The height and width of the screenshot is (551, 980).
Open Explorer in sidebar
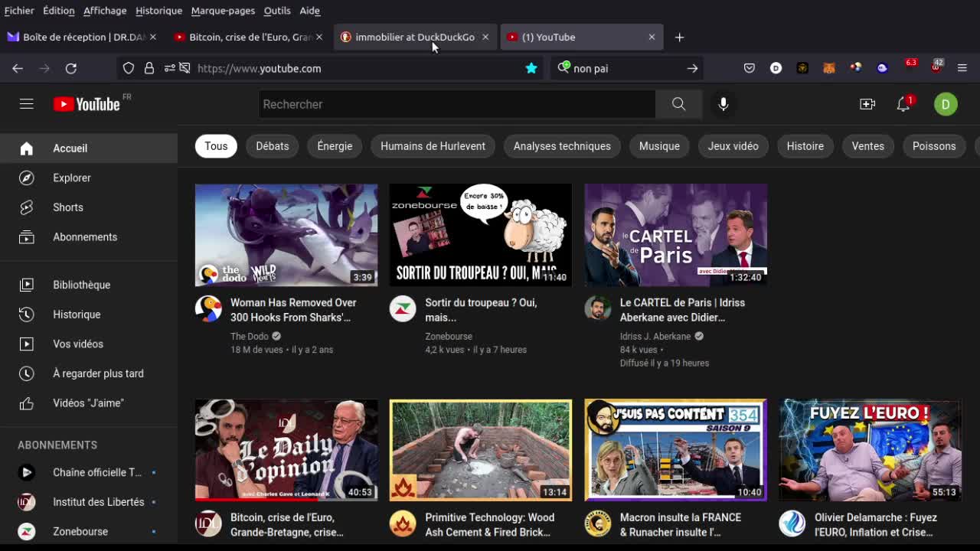(89, 178)
